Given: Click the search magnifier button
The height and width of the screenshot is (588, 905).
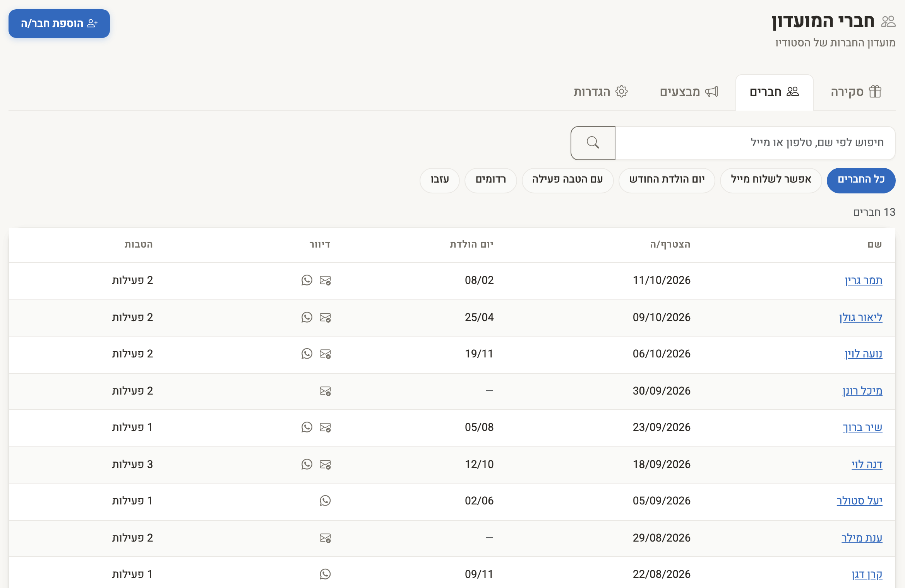Looking at the screenshot, I should [593, 143].
